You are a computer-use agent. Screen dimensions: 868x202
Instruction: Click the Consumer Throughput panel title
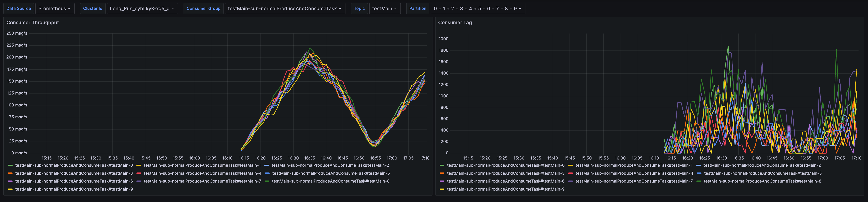[x=33, y=23]
